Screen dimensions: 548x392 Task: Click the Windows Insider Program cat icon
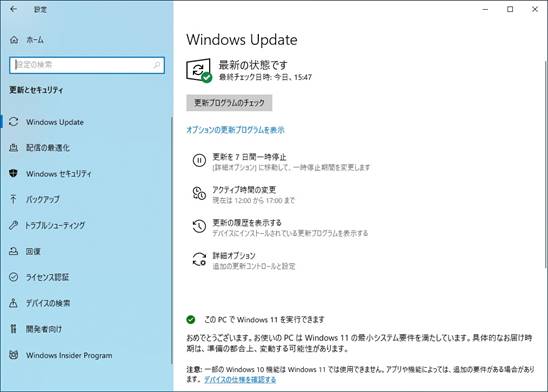click(14, 355)
